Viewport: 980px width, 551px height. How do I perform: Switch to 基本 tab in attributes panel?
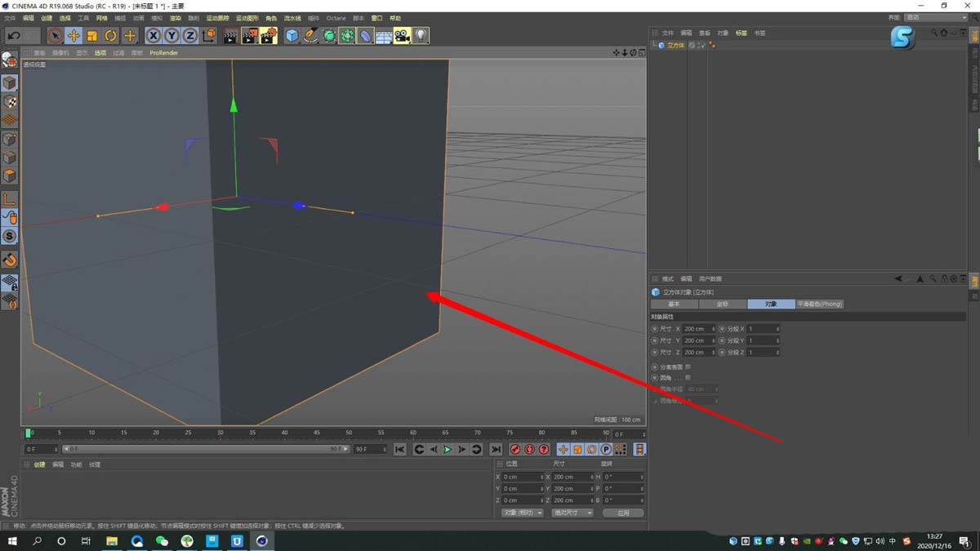675,304
